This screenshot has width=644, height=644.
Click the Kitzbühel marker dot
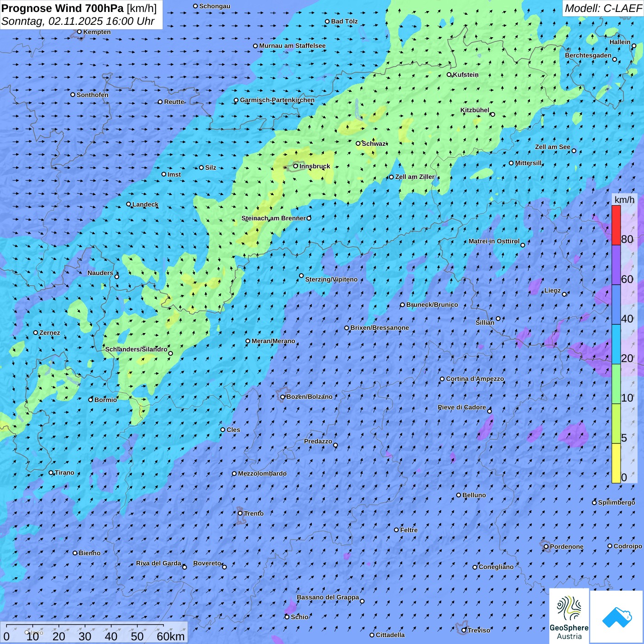tap(493, 115)
